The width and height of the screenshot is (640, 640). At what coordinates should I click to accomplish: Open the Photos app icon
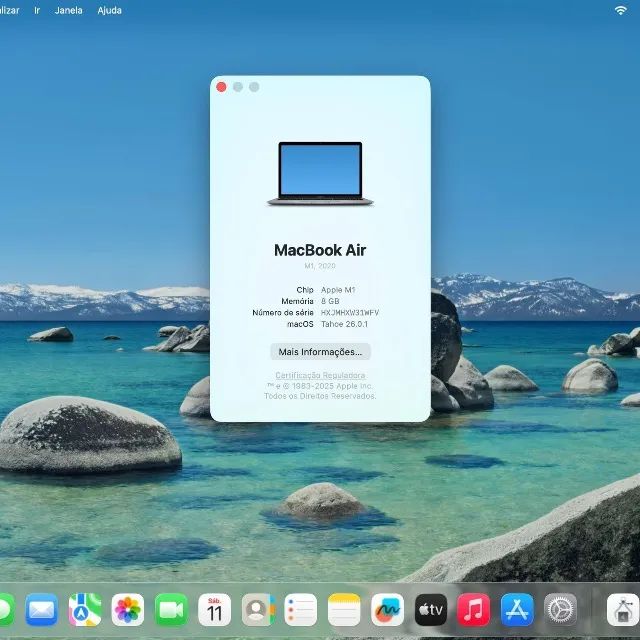tap(128, 610)
